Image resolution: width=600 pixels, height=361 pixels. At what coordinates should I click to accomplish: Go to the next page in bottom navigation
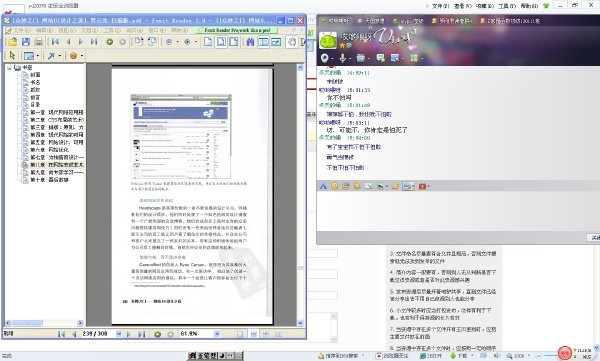129,334
